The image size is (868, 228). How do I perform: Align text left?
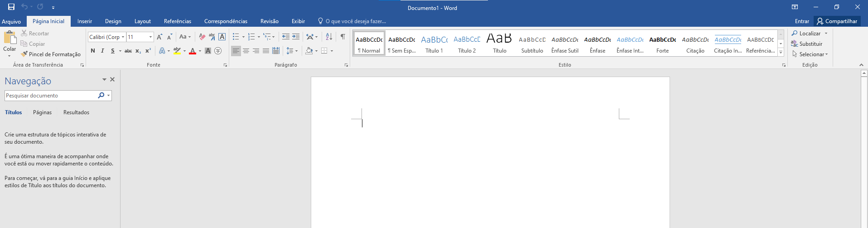coord(236,51)
